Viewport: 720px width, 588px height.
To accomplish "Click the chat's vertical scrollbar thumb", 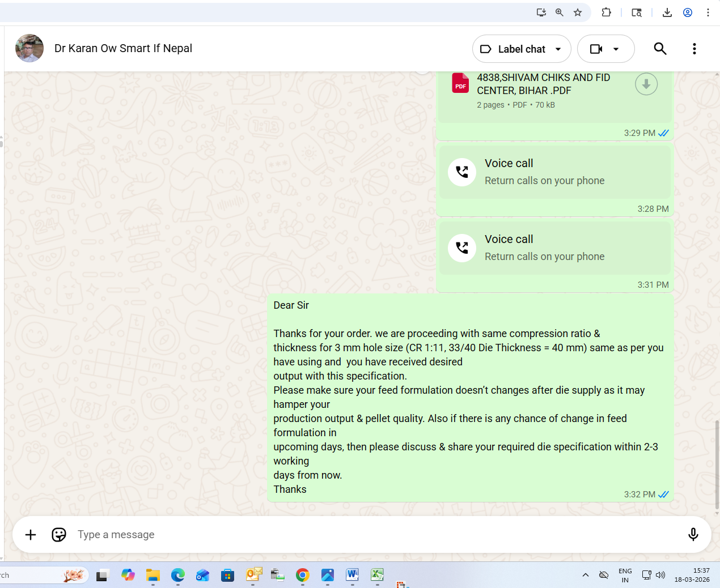I will 717,465.
